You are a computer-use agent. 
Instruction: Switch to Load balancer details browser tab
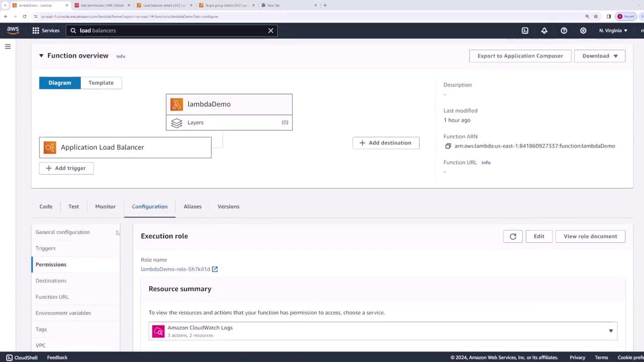(x=164, y=6)
